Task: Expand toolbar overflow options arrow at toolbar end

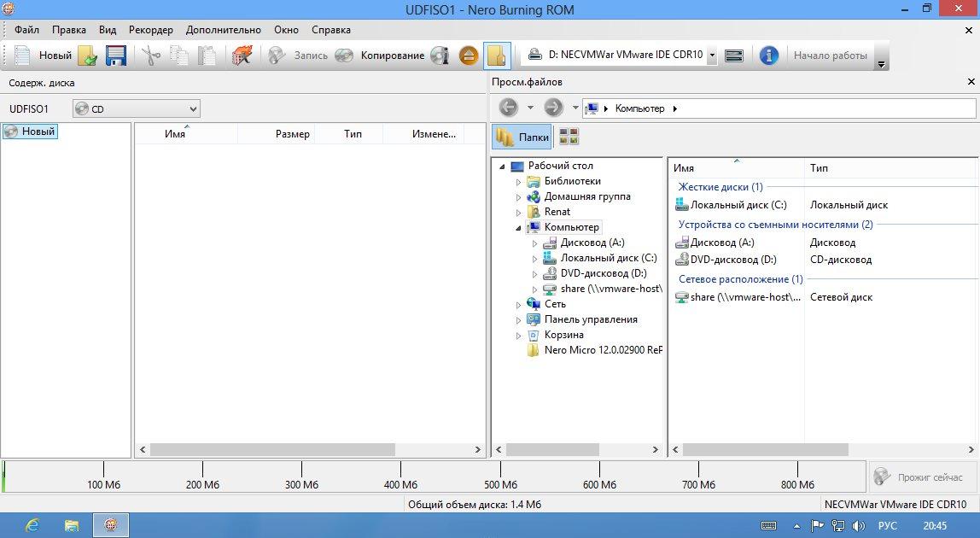Action: point(881,64)
